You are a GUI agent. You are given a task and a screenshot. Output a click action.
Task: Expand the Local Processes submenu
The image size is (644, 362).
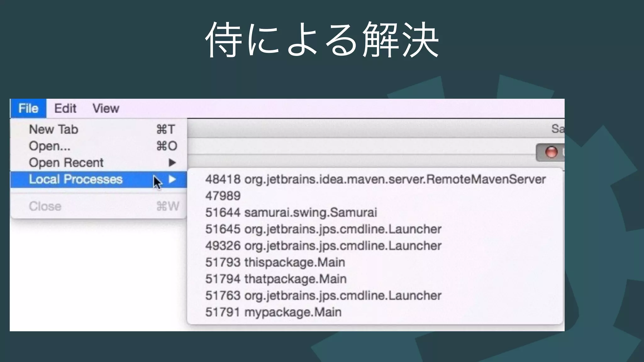pyautogui.click(x=75, y=179)
